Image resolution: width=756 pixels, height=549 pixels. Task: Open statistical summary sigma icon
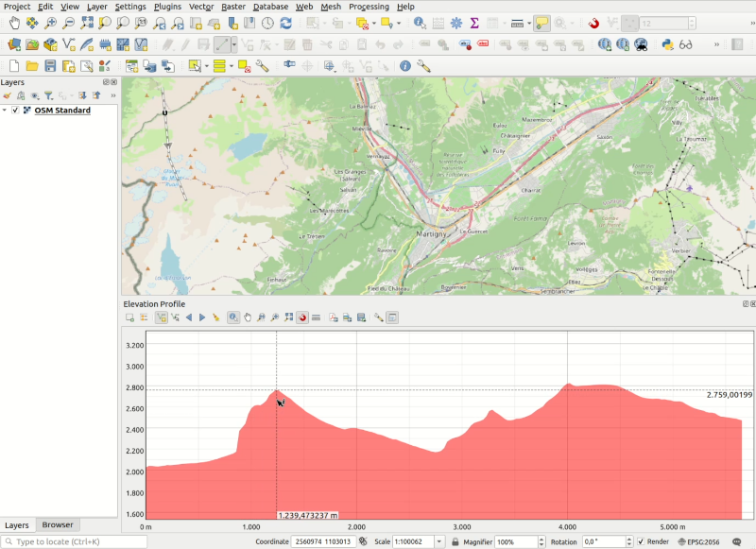[x=474, y=23]
